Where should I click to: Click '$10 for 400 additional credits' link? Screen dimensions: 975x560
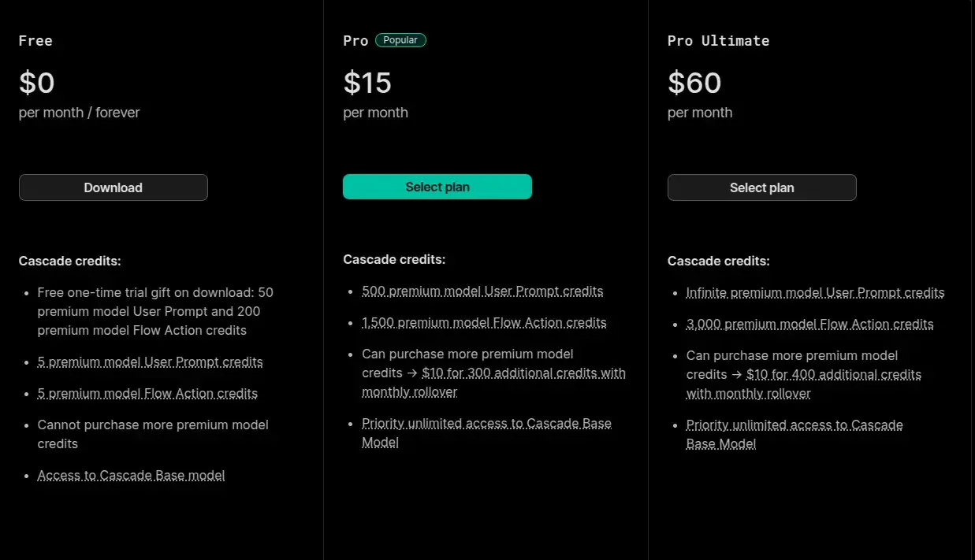point(833,375)
